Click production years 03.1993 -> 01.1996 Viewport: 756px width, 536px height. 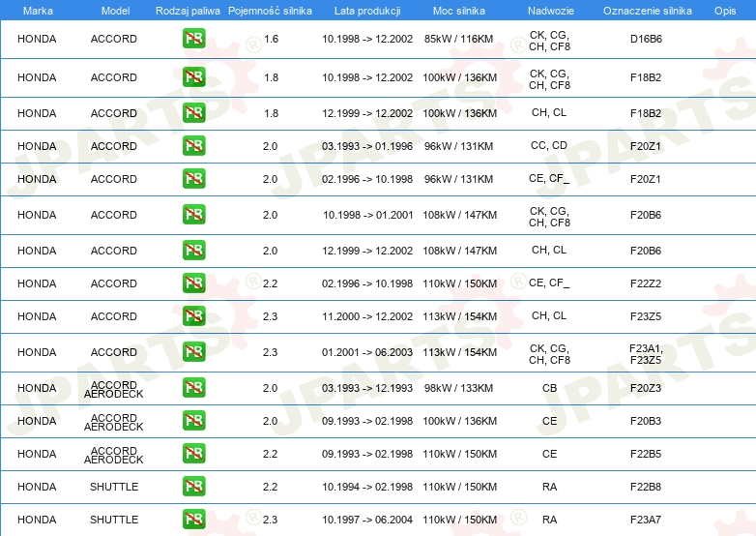coord(367,146)
